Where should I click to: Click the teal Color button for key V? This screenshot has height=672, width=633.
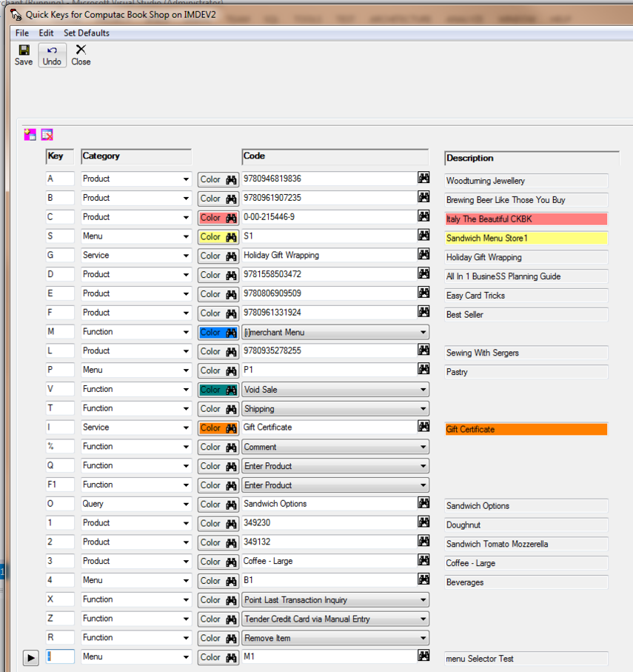click(218, 390)
